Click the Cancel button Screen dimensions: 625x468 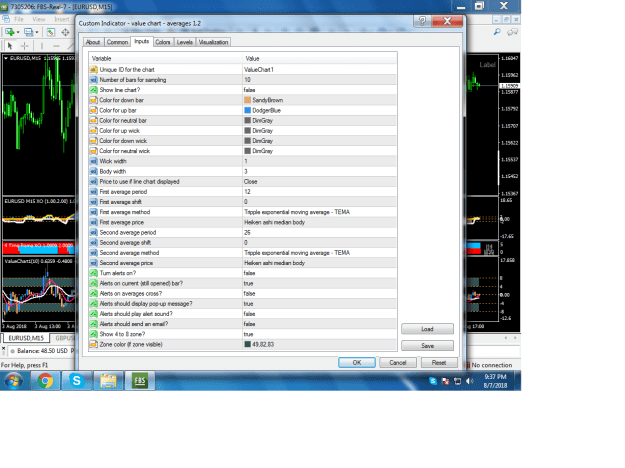(x=397, y=362)
